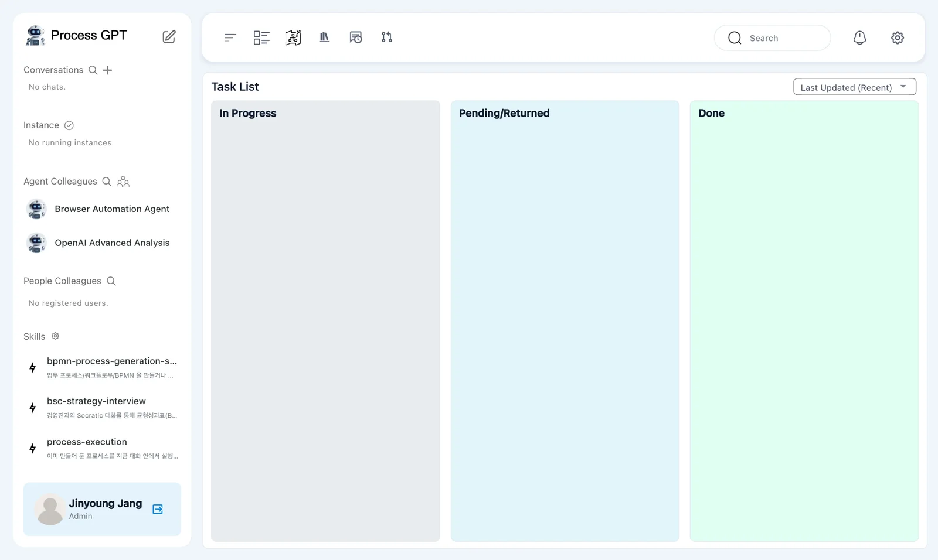
Task: Search Agent Colleagues with magnifier icon
Action: point(107,182)
